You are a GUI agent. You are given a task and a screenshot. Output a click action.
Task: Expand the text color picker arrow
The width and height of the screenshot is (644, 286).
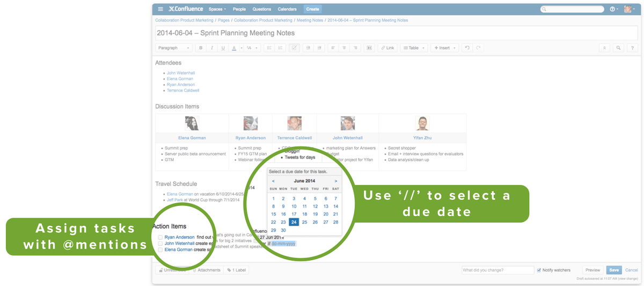pos(241,48)
